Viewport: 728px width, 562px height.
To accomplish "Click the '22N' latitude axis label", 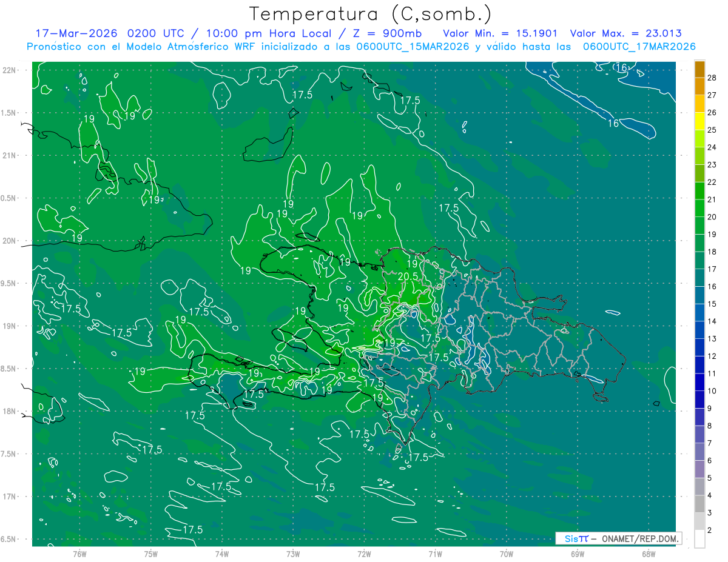I will click(9, 70).
